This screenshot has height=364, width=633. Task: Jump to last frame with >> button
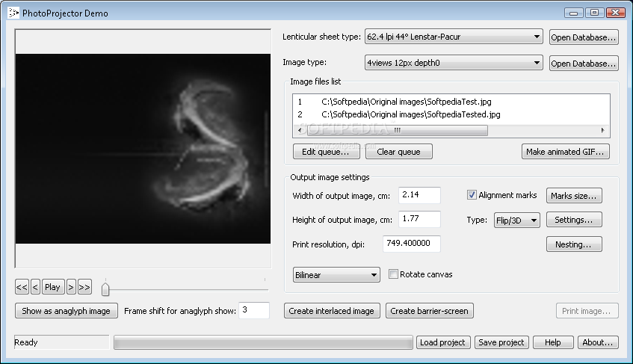[x=84, y=287]
